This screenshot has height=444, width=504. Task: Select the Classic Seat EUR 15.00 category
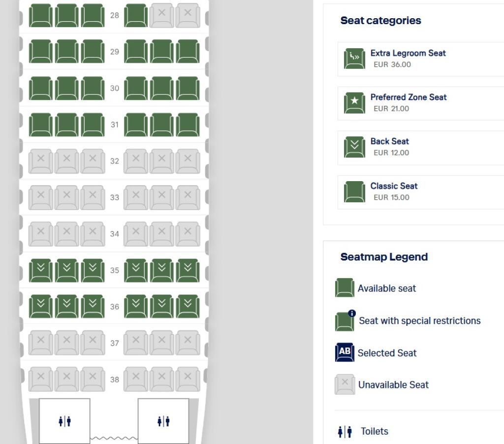click(x=420, y=192)
